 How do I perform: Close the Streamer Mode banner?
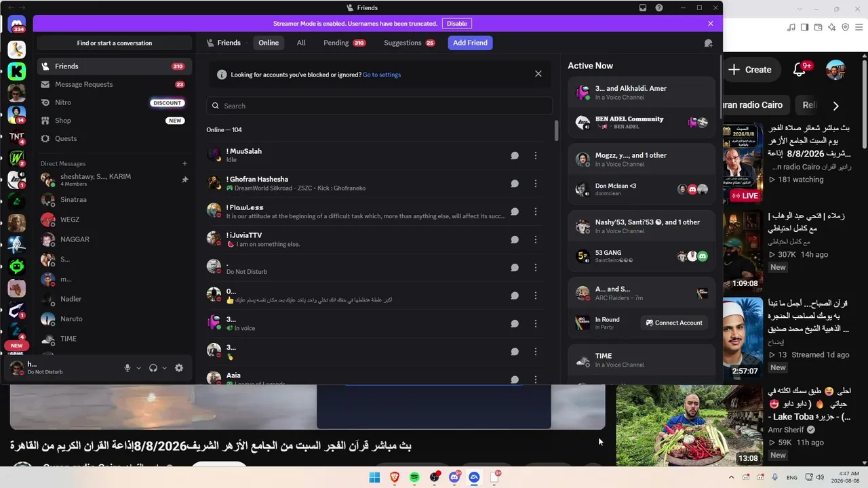pos(711,24)
